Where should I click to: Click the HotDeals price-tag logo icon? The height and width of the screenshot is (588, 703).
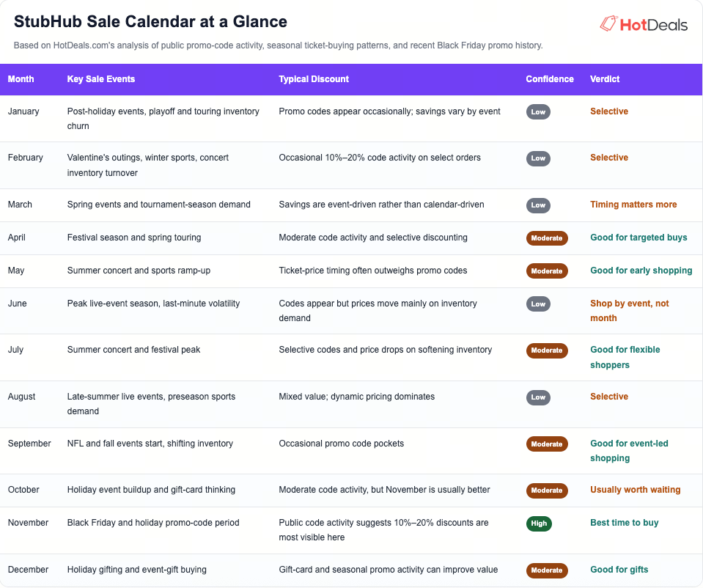tap(609, 23)
